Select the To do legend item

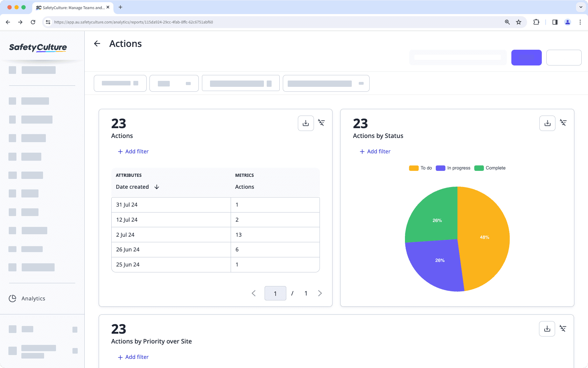pos(420,168)
